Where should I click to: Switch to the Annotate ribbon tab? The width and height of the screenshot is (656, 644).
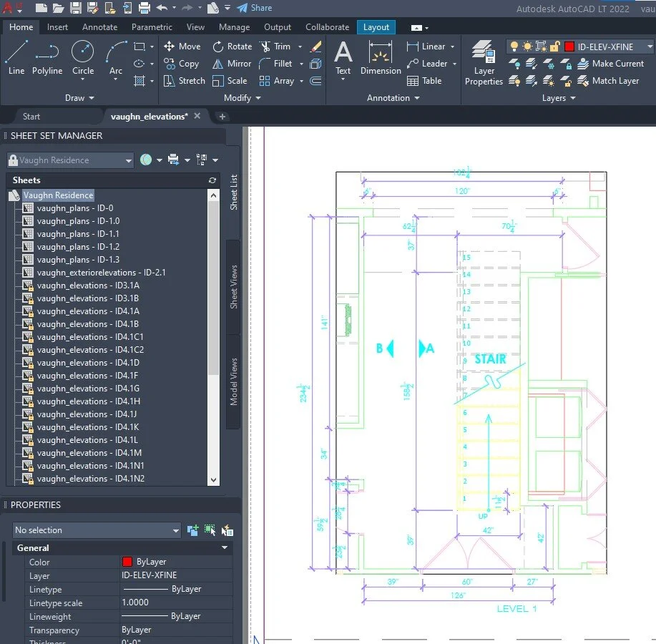tap(100, 27)
